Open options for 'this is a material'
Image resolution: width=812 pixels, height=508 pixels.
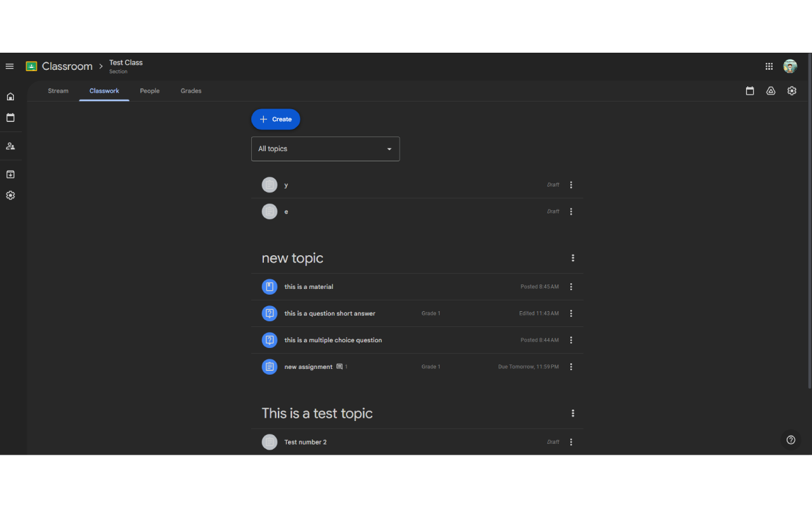click(x=571, y=287)
